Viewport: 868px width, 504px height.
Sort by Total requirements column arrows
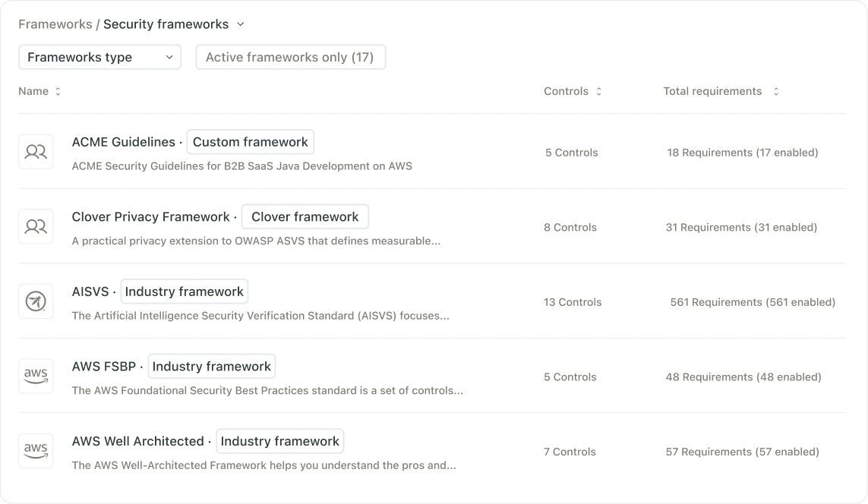coord(775,91)
